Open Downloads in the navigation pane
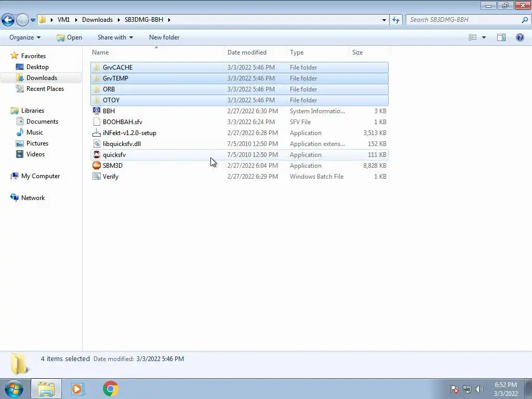The height and width of the screenshot is (399, 532). click(x=42, y=78)
